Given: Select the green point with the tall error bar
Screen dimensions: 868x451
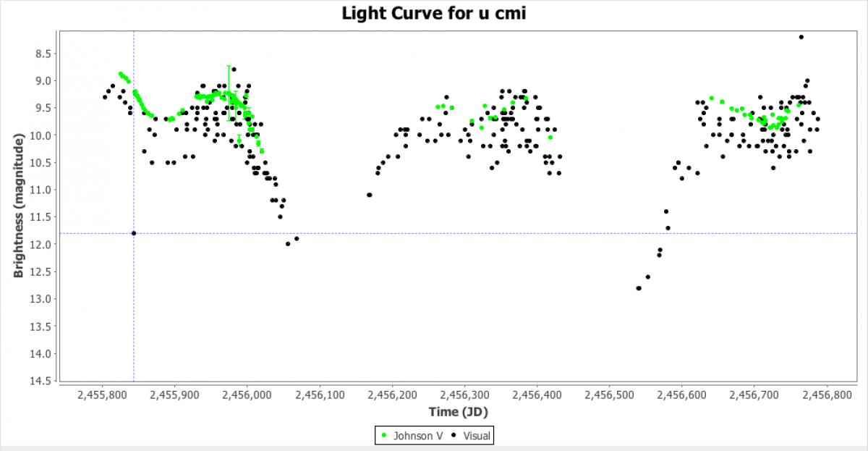Looking at the screenshot, I should (x=229, y=93).
